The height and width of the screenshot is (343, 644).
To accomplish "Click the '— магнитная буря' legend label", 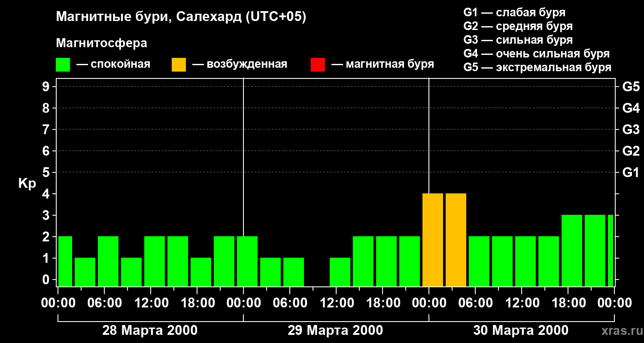I will pos(383,64).
